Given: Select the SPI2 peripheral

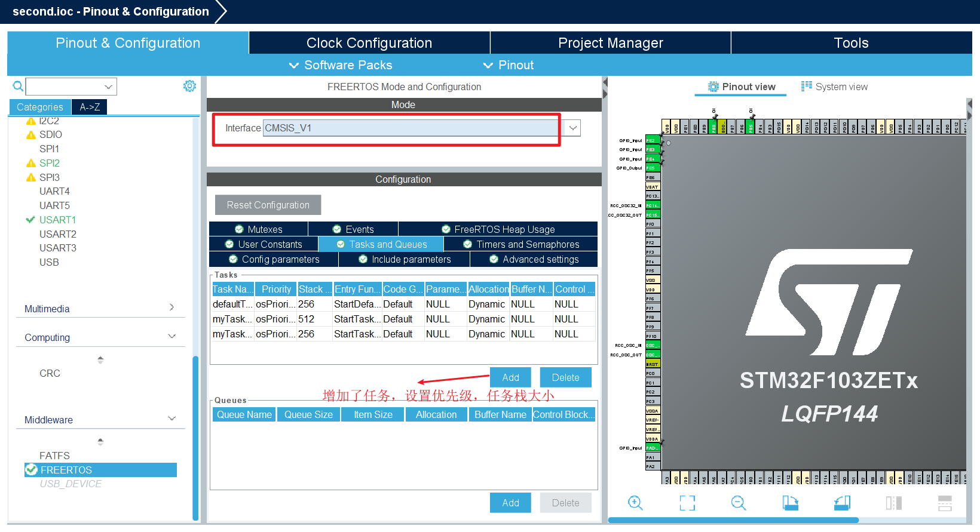Looking at the screenshot, I should point(50,163).
